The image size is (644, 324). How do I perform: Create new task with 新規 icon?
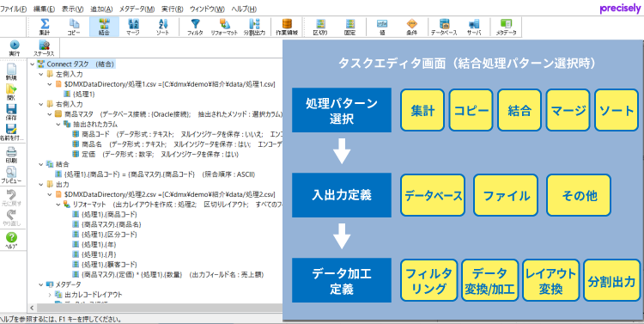pyautogui.click(x=11, y=72)
